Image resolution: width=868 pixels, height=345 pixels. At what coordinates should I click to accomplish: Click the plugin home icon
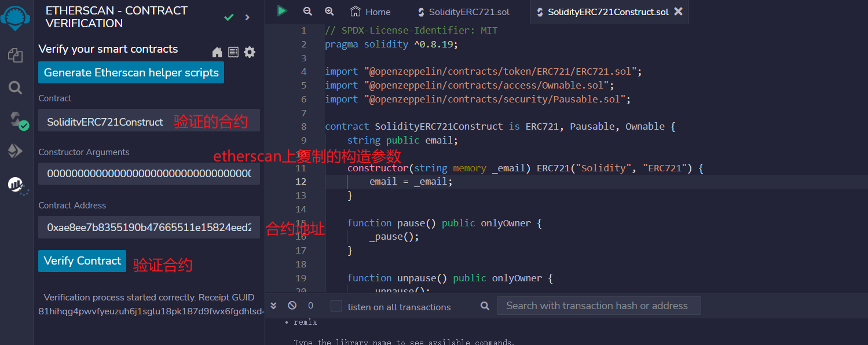[217, 53]
